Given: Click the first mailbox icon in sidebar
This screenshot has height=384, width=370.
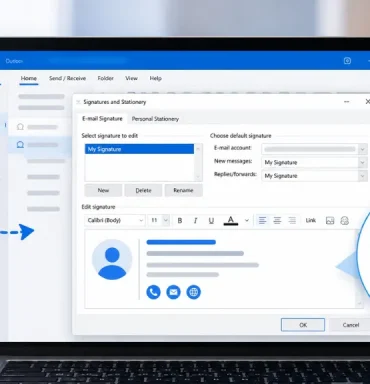Looking at the screenshot, I should coord(20,127).
